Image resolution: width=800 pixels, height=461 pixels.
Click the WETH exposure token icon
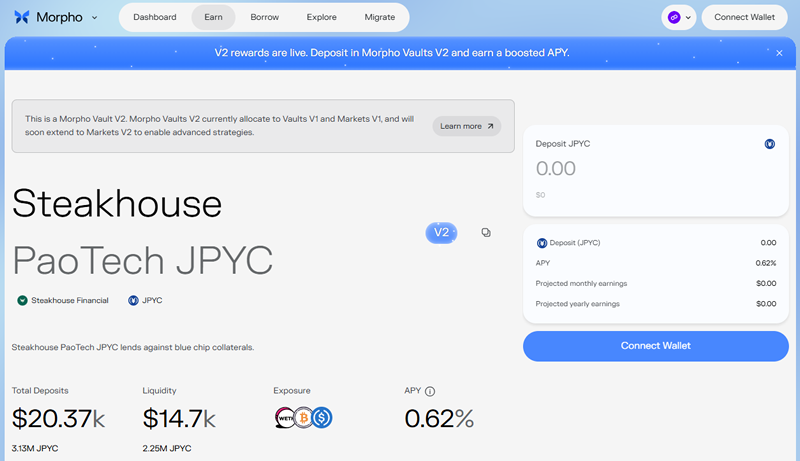(x=284, y=418)
